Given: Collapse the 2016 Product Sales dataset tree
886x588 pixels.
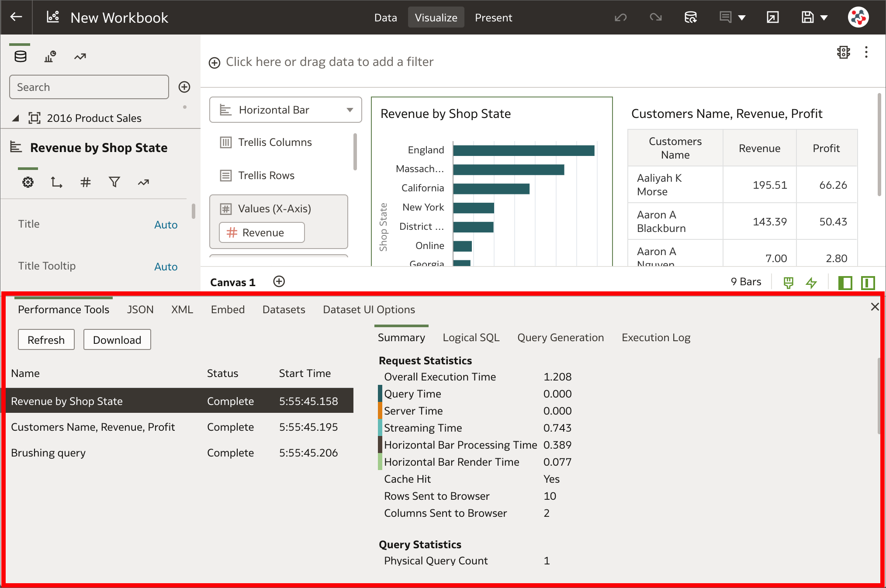Looking at the screenshot, I should (15, 118).
